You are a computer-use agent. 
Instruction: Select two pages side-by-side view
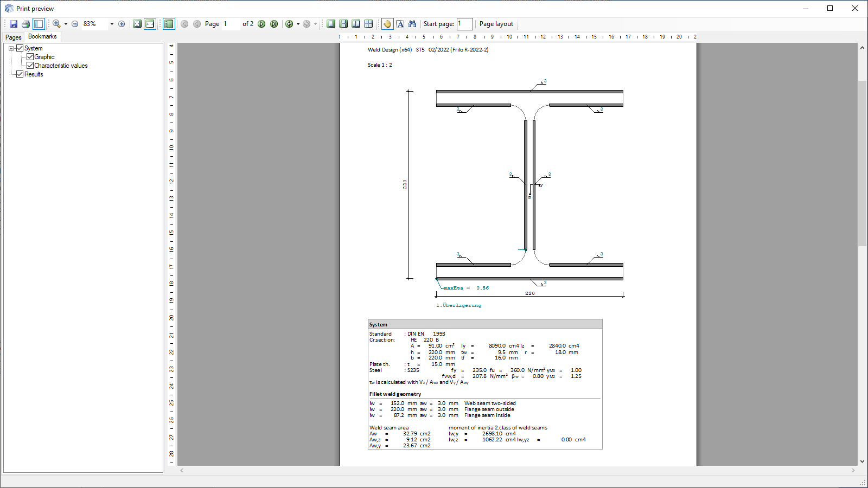coord(356,24)
